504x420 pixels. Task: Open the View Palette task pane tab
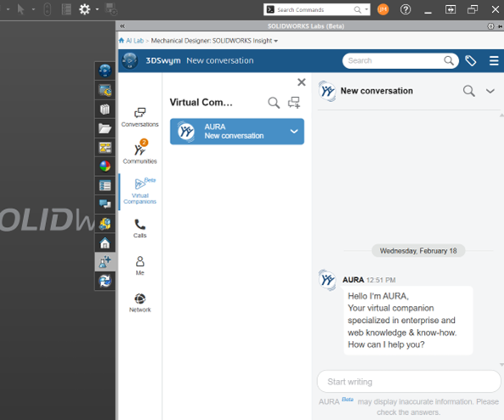[105, 148]
